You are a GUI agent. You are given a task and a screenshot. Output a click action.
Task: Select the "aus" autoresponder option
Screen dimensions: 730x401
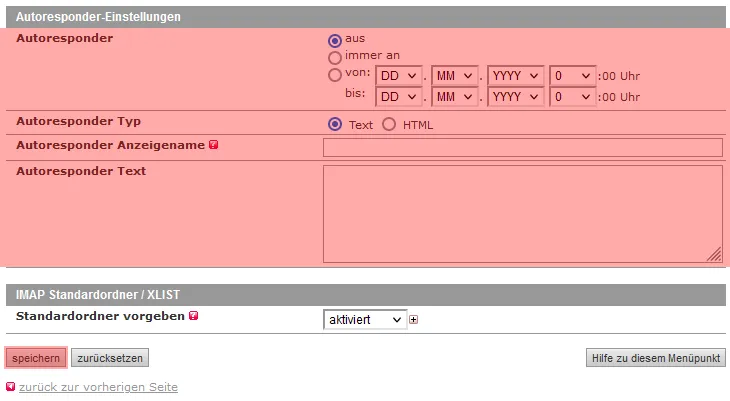pos(335,40)
